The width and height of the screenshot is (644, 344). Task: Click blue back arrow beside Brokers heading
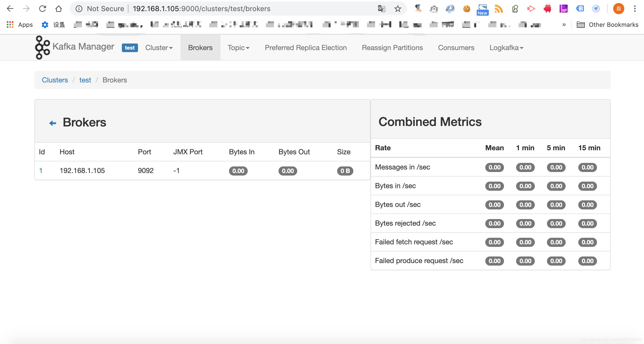pos(53,123)
